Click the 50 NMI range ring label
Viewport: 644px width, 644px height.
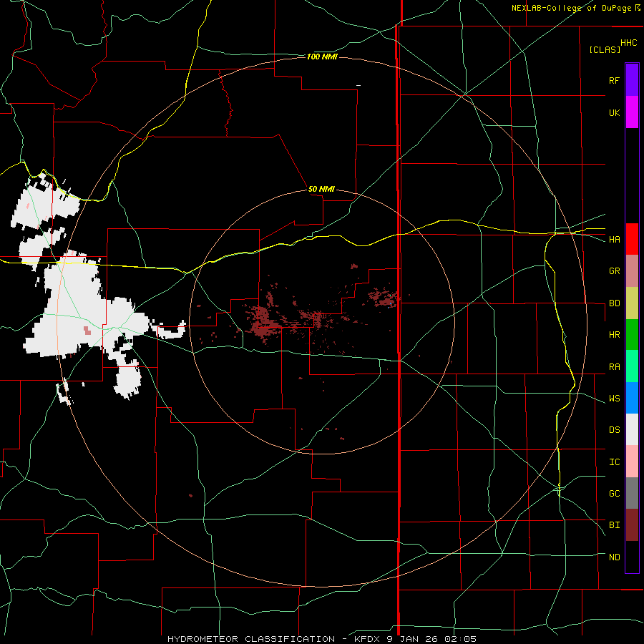[x=321, y=189]
